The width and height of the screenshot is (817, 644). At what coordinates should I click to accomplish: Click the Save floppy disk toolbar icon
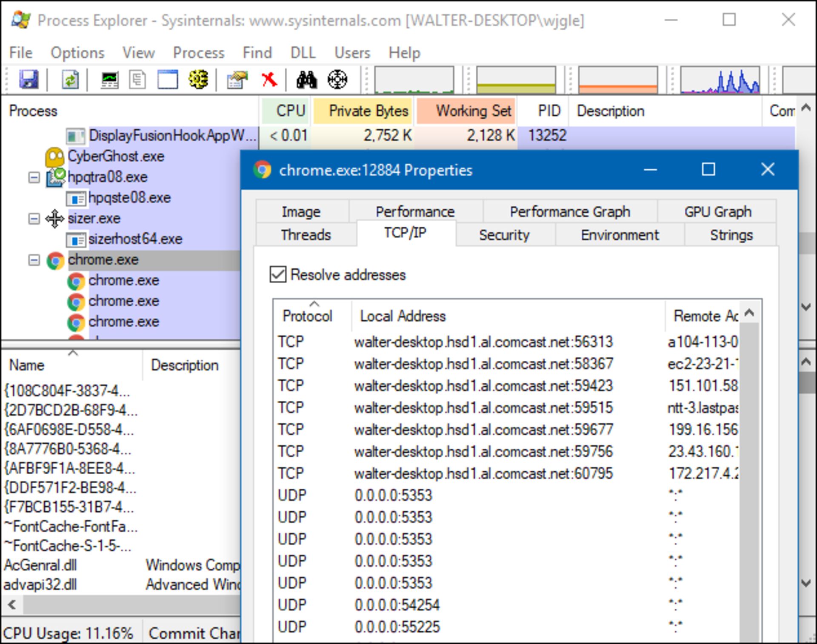[29, 79]
